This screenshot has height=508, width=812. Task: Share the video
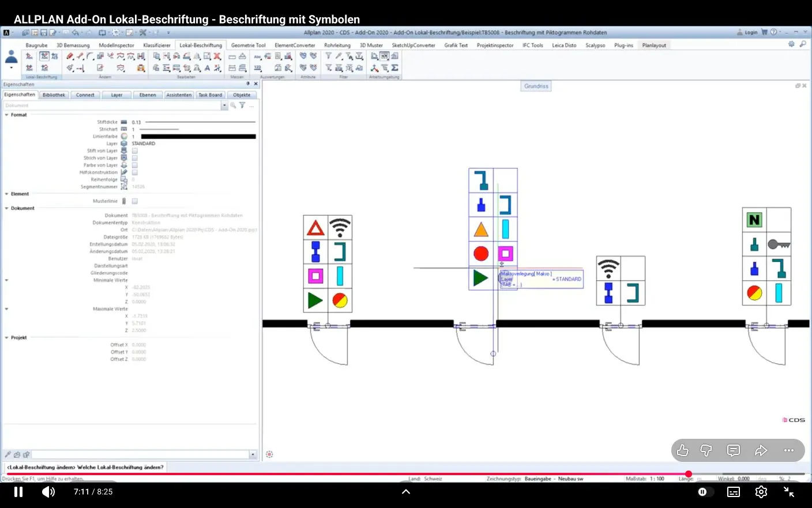click(x=761, y=450)
